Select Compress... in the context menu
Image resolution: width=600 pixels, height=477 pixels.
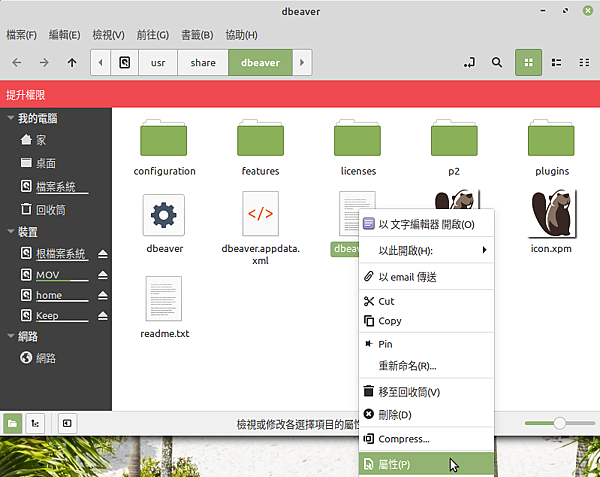click(427, 439)
